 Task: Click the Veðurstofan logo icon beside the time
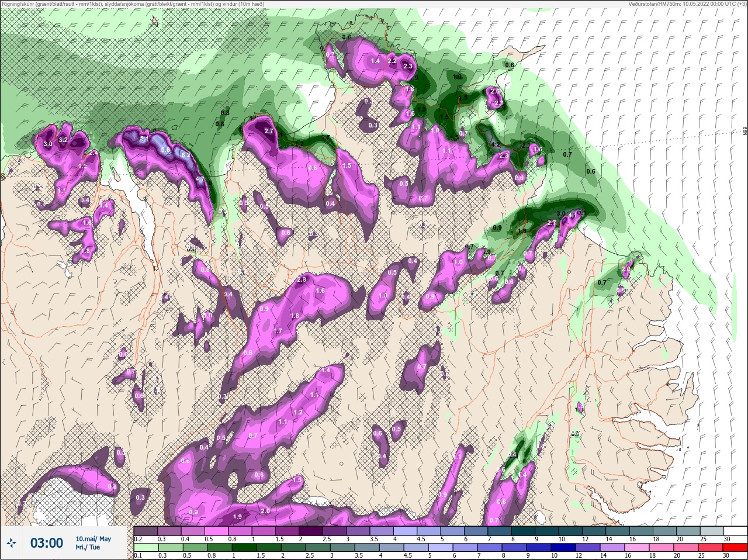point(12,544)
